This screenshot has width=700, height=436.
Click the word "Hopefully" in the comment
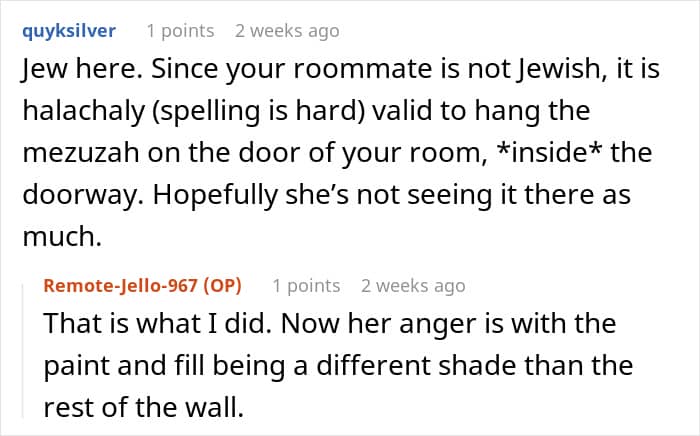[x=215, y=195]
